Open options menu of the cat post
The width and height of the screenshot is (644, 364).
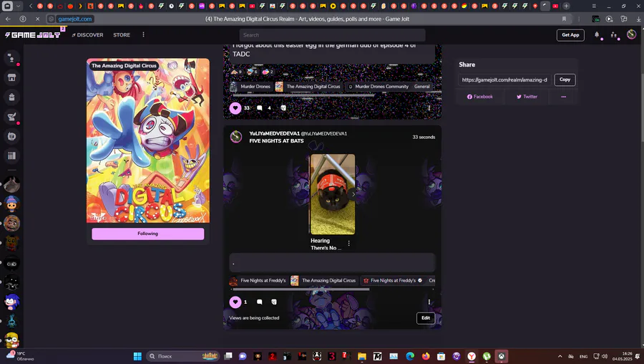click(x=429, y=302)
